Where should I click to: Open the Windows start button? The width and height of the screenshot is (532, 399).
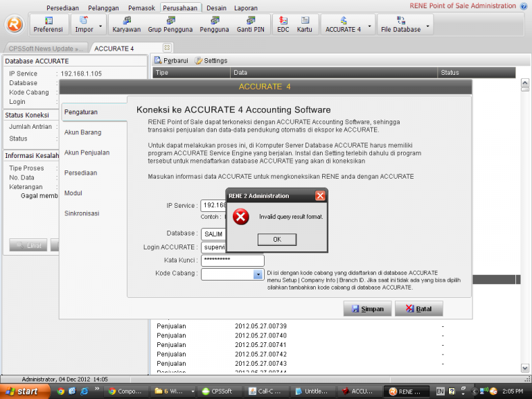(24, 391)
